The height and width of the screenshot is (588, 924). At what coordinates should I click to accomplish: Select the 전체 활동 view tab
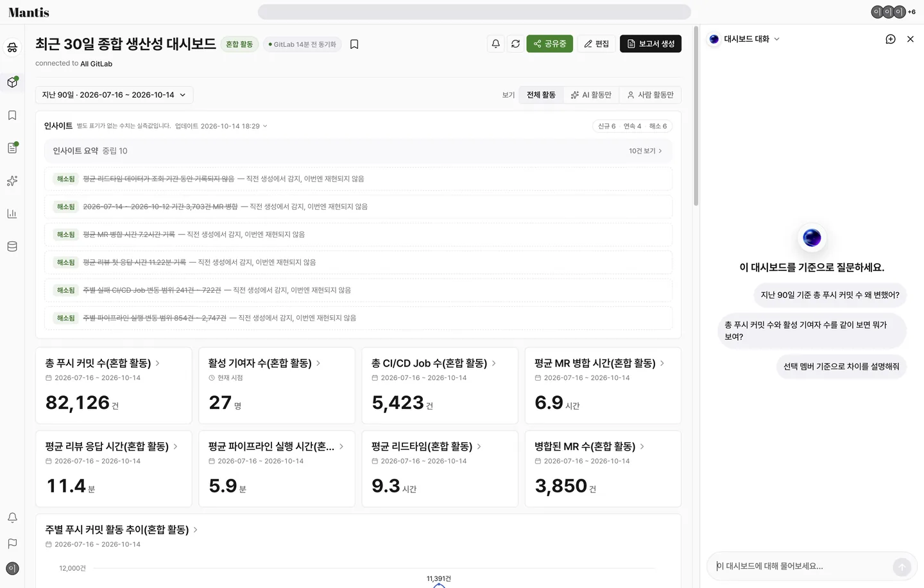click(541, 95)
